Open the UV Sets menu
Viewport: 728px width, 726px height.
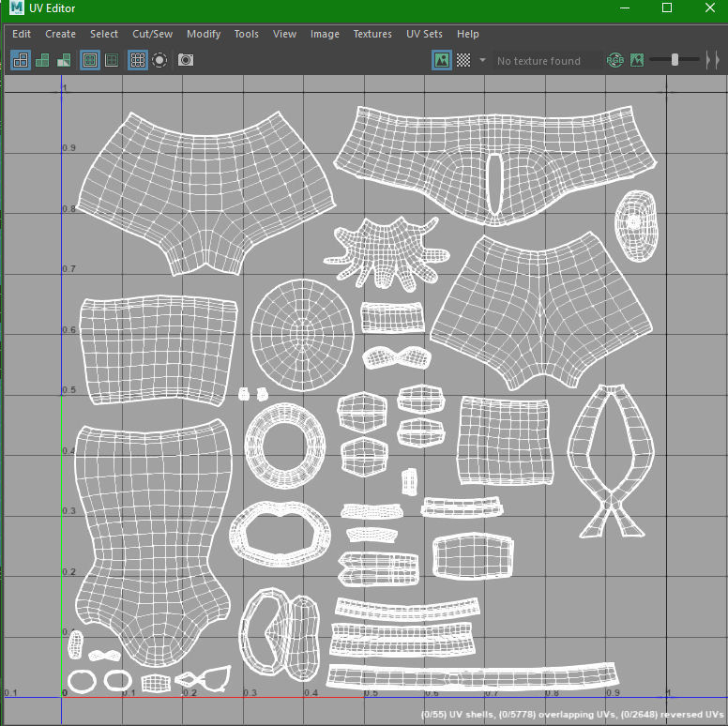click(x=424, y=34)
